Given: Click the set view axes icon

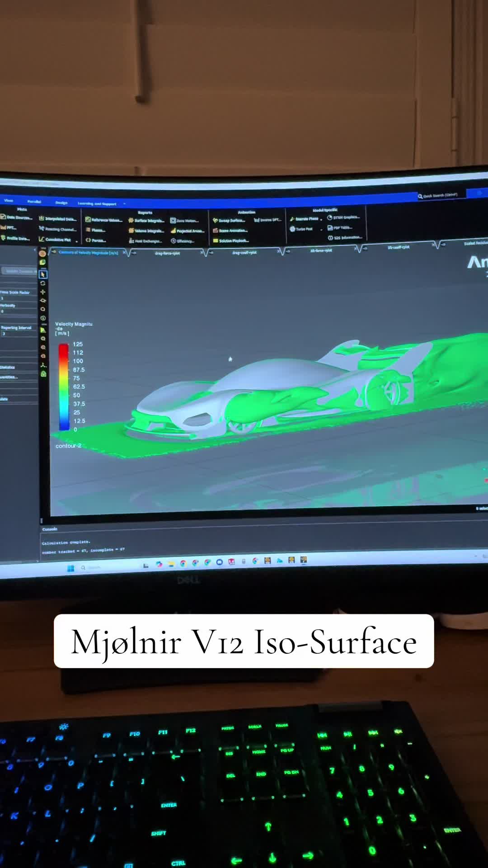Looking at the screenshot, I should coord(43,365).
